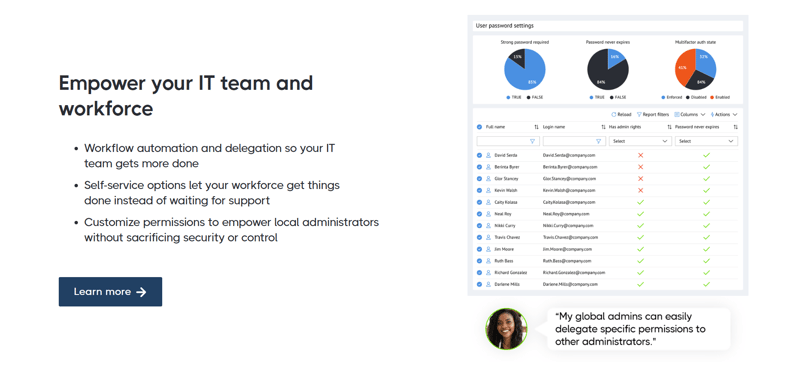The height and width of the screenshot is (372, 800).
Task: Click the name Glor Stancey
Action: 507,179
